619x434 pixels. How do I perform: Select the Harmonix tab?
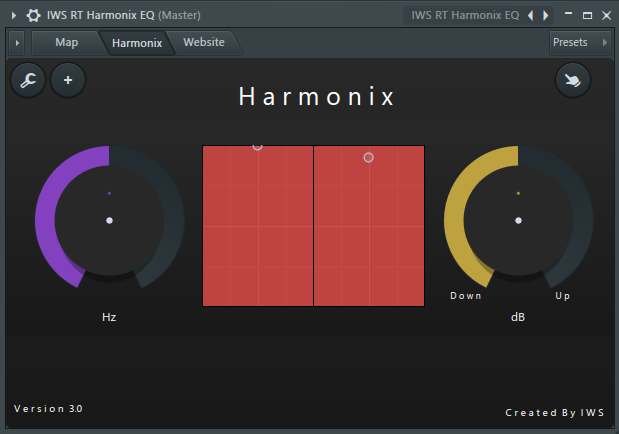coord(137,43)
